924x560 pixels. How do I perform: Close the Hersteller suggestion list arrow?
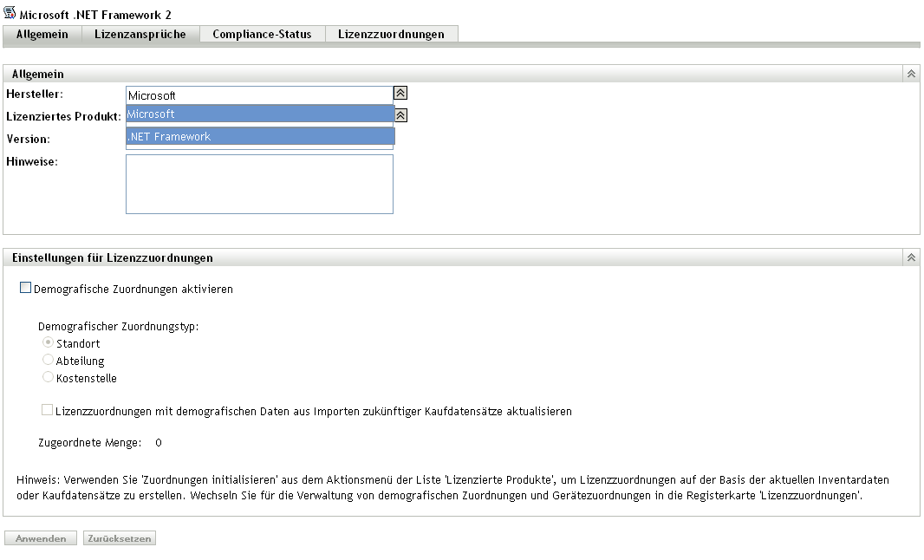(400, 93)
